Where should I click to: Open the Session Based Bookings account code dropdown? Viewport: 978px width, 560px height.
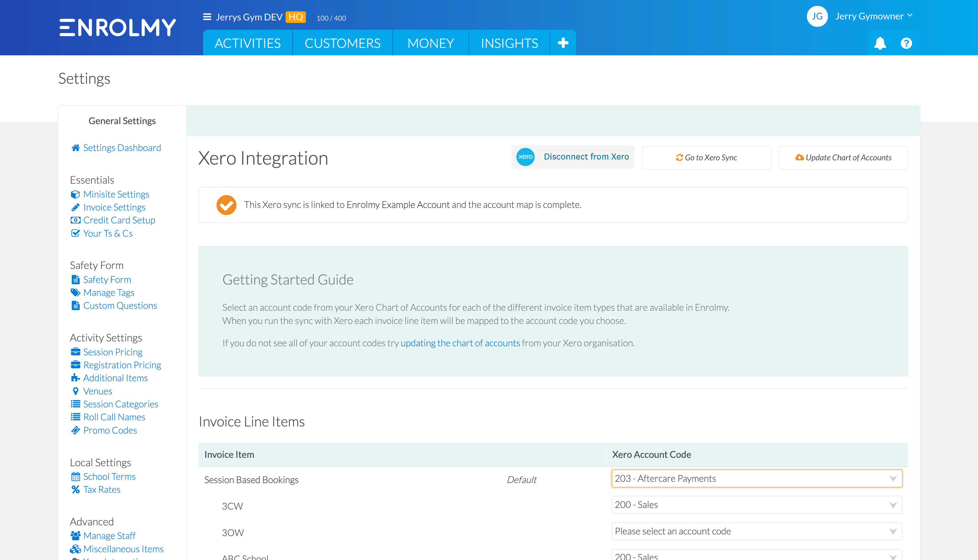pyautogui.click(x=756, y=479)
